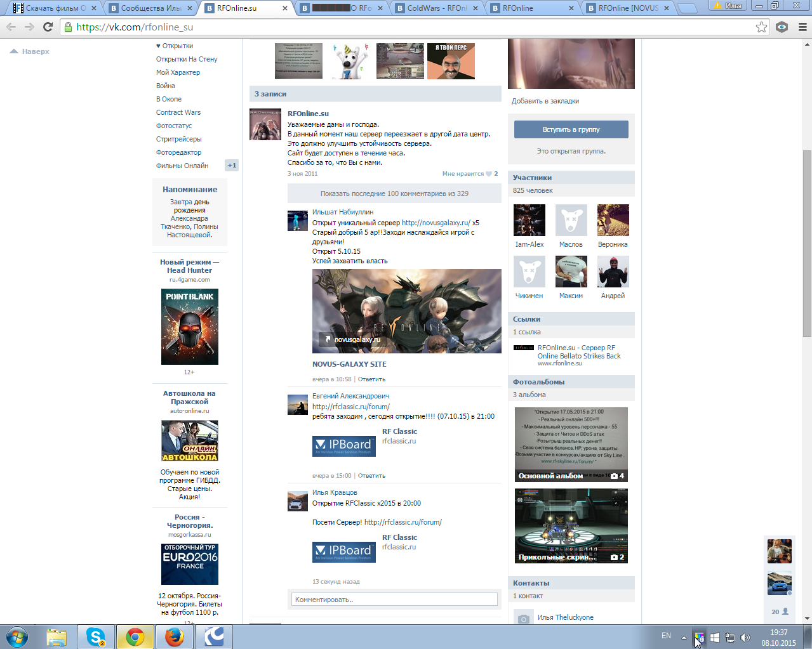Click the Илья Chrome profile button
The image size is (812, 649).
point(728,5)
